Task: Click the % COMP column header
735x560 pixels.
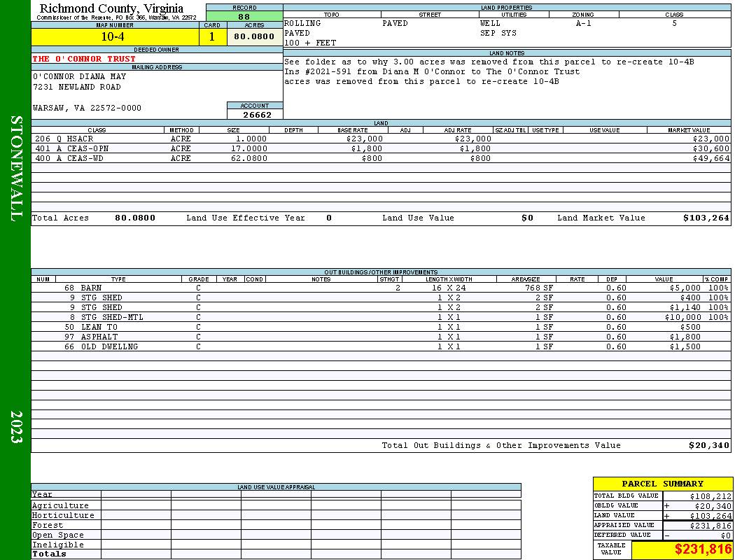Action: [716, 279]
